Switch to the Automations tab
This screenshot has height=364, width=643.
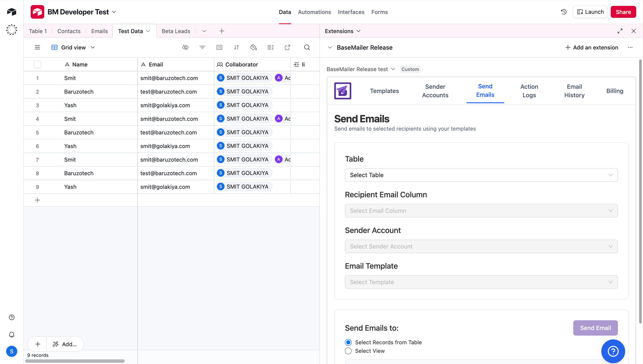pyautogui.click(x=314, y=12)
